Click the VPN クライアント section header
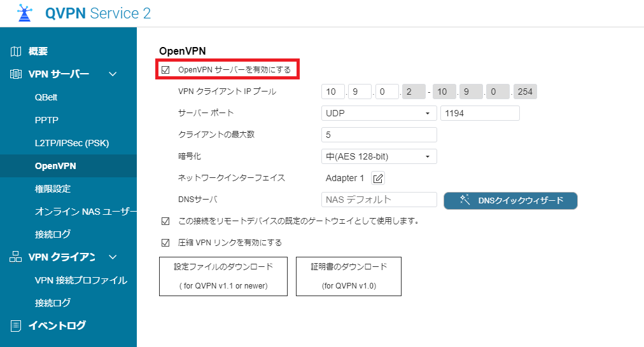The height and width of the screenshot is (347, 644). coord(62,257)
